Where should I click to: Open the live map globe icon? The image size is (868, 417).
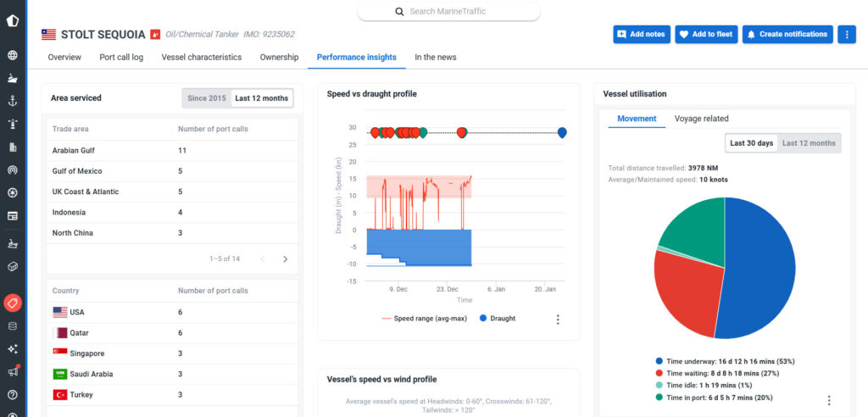(x=12, y=55)
